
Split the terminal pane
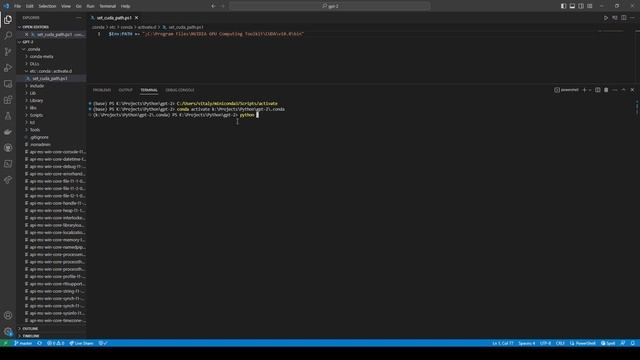(598, 90)
